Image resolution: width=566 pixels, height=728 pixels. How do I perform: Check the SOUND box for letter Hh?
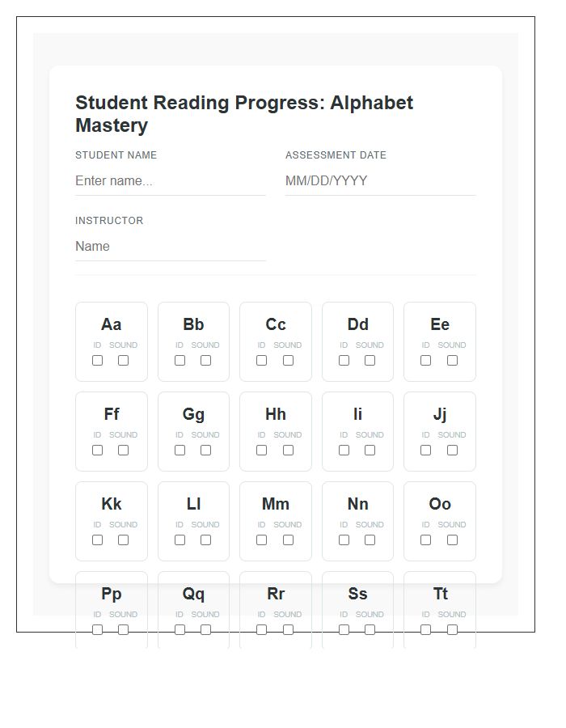(288, 451)
